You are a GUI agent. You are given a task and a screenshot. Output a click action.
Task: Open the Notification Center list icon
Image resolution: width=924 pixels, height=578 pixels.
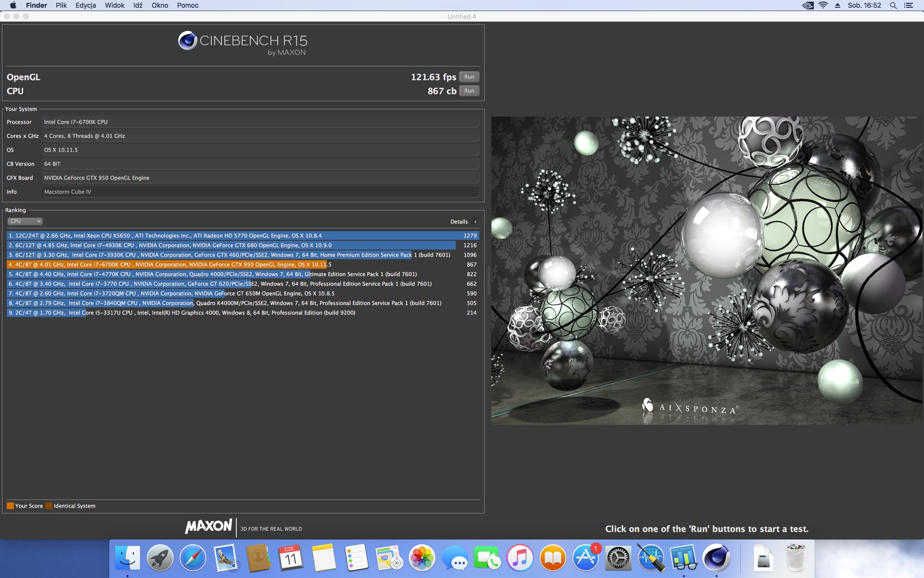909,5
